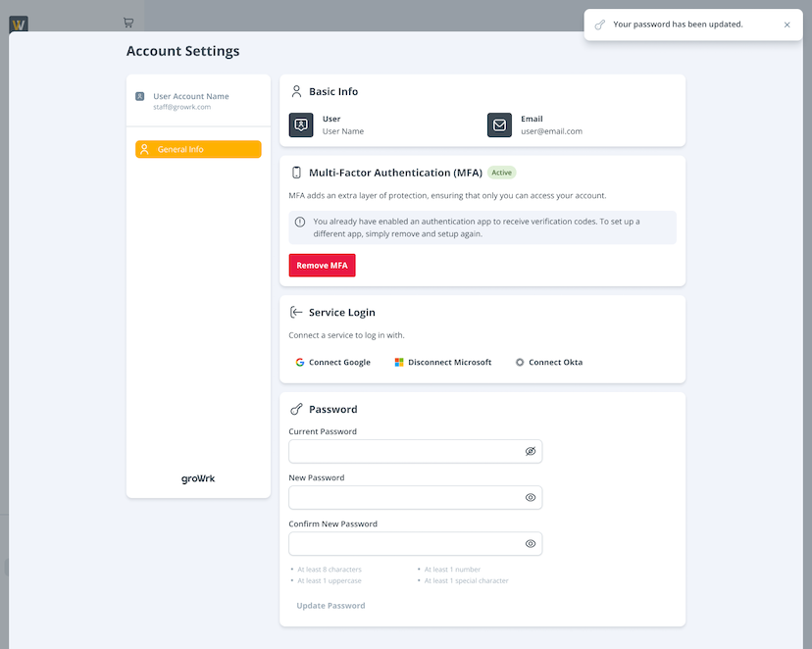
Task: Reveal the New Password field contents
Action: [x=531, y=497]
